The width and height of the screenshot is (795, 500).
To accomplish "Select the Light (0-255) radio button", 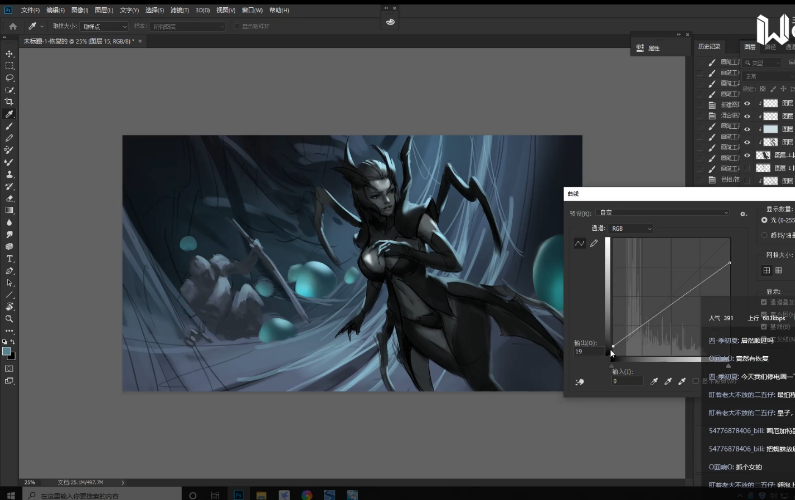I will [766, 220].
